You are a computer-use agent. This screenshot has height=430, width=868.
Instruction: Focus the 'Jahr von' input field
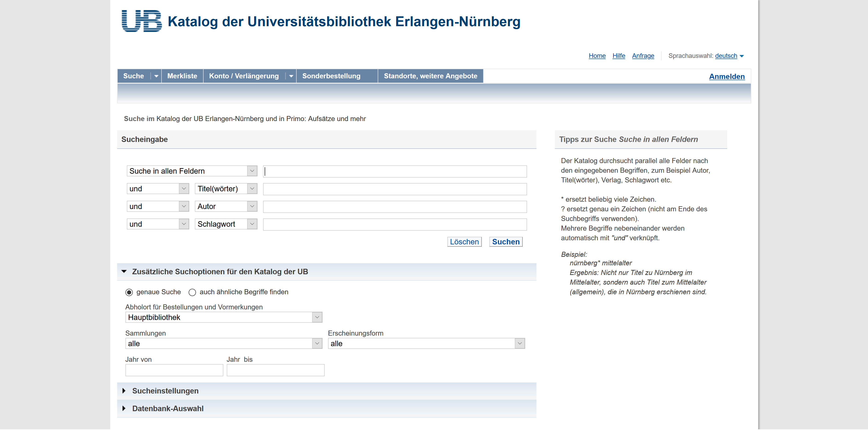[x=174, y=370]
